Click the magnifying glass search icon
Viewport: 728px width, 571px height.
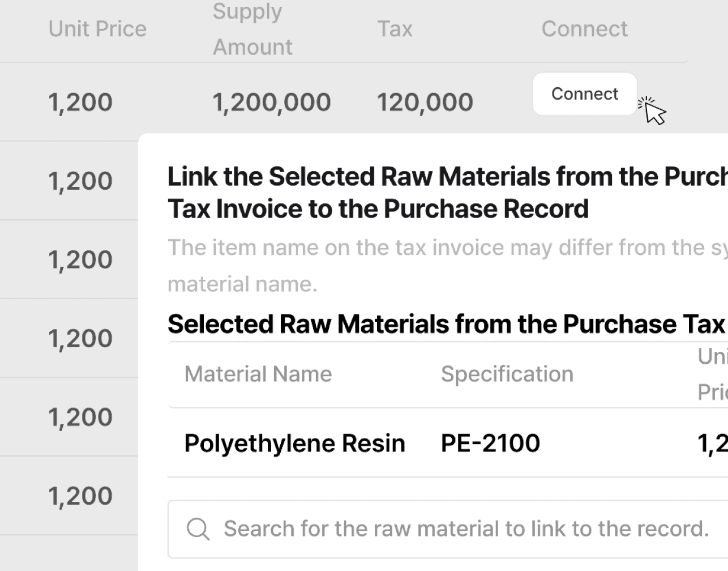pyautogui.click(x=198, y=530)
